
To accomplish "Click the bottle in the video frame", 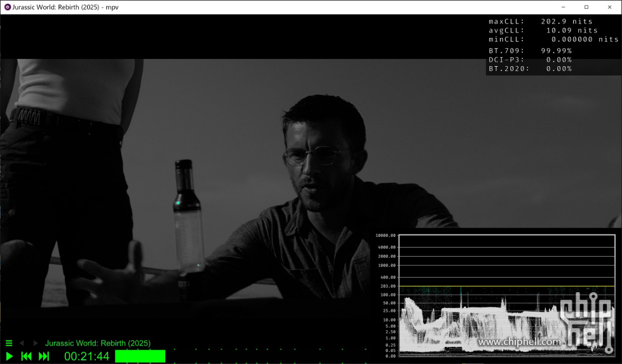I will click(188, 216).
